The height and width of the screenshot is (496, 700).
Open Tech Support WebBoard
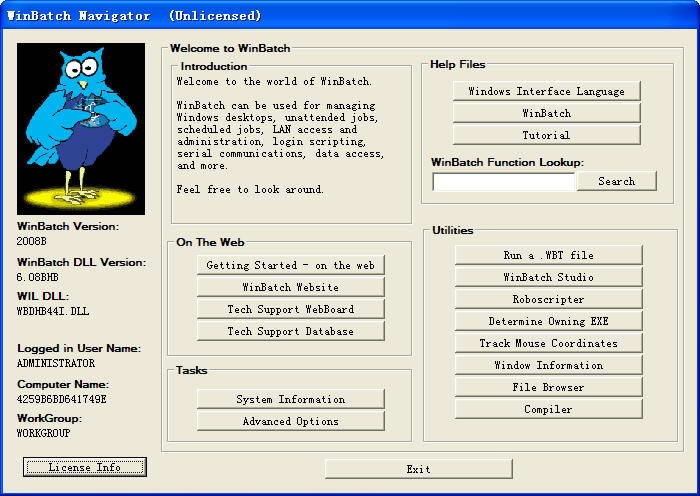(291, 309)
